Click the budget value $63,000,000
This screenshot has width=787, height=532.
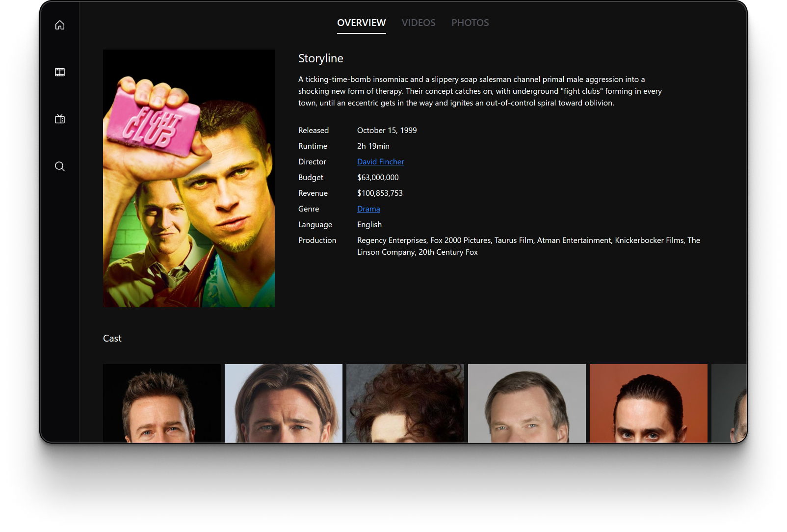pos(378,178)
